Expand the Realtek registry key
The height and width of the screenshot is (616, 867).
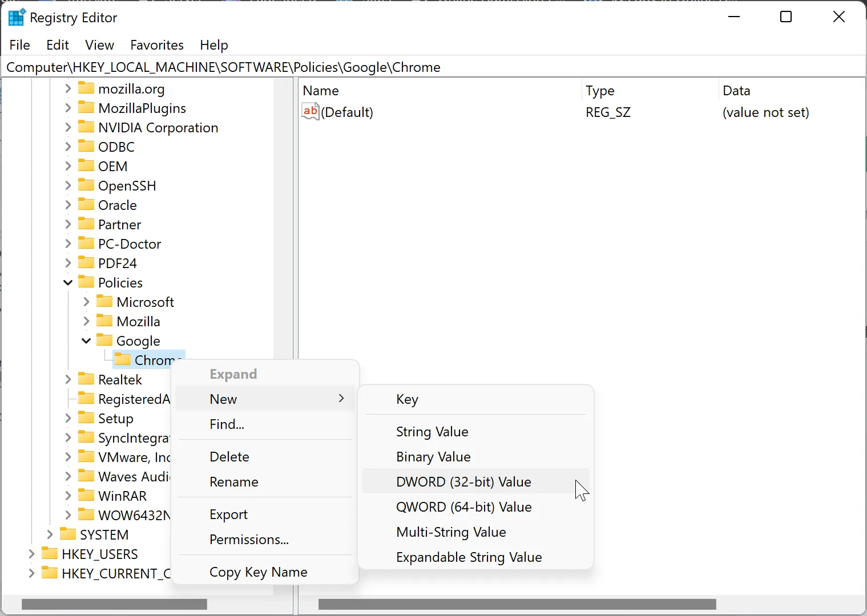click(68, 379)
